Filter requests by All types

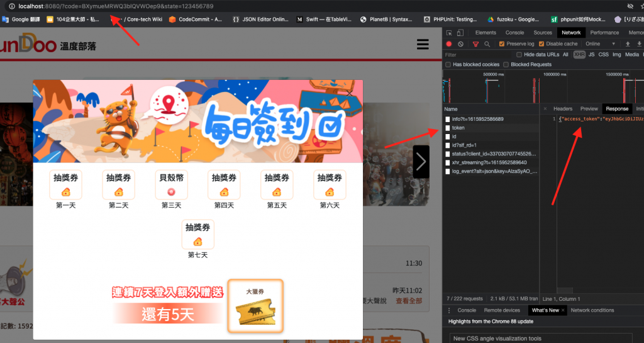[x=565, y=55]
